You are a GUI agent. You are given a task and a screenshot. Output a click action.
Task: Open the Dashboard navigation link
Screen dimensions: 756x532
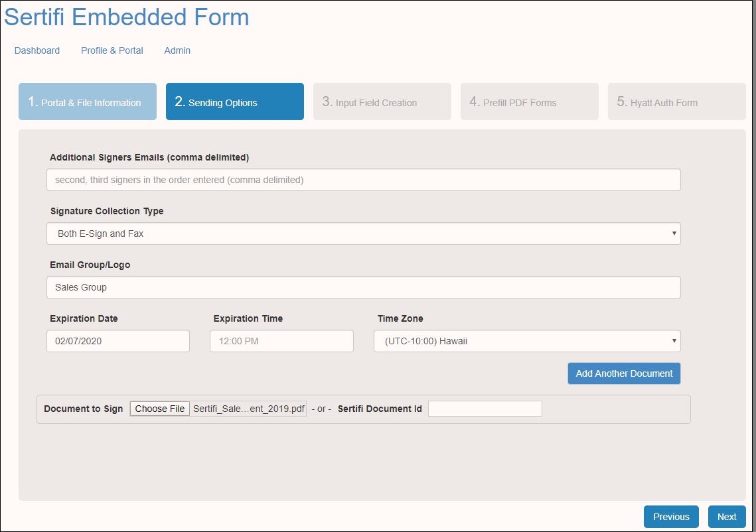(37, 50)
